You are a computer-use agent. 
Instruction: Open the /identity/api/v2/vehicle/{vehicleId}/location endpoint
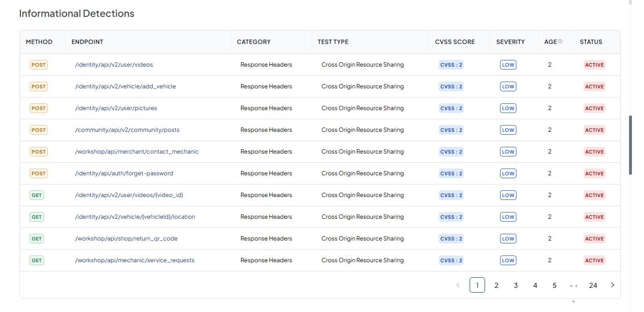pos(135,217)
